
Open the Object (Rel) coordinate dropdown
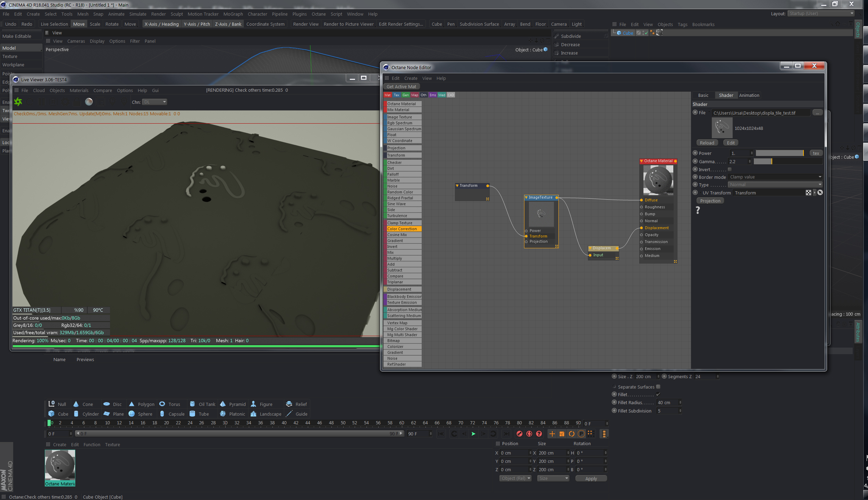pos(515,478)
